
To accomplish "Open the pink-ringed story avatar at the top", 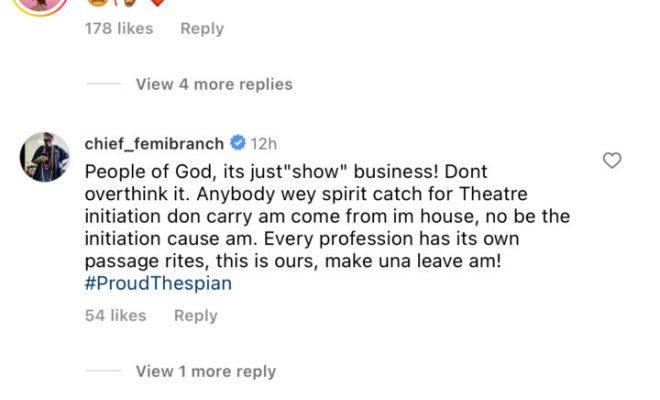I will click(42, 4).
